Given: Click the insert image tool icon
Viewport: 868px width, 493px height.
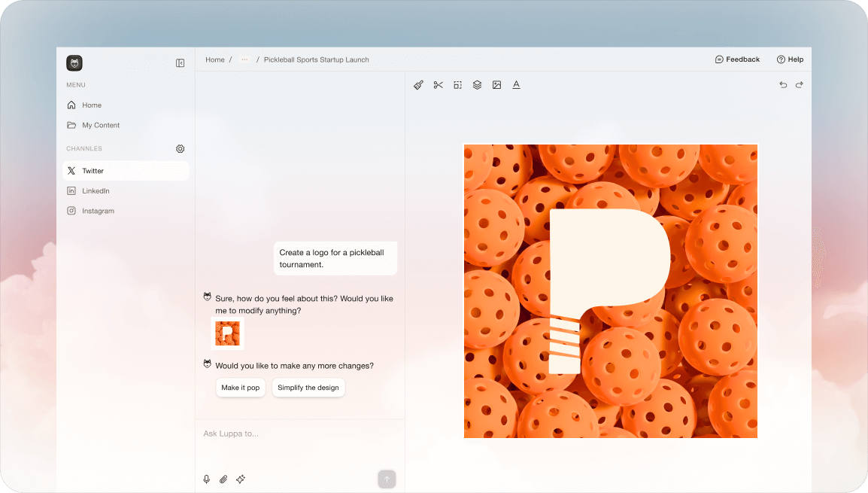Looking at the screenshot, I should (x=496, y=85).
